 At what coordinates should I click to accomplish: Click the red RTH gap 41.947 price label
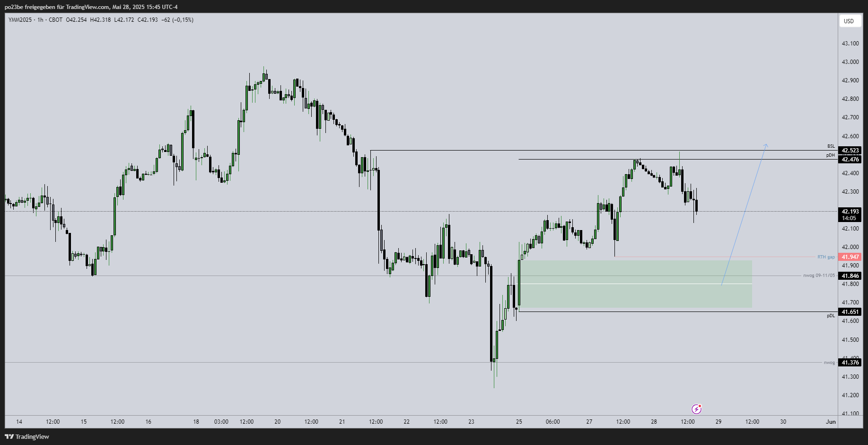[850, 257]
